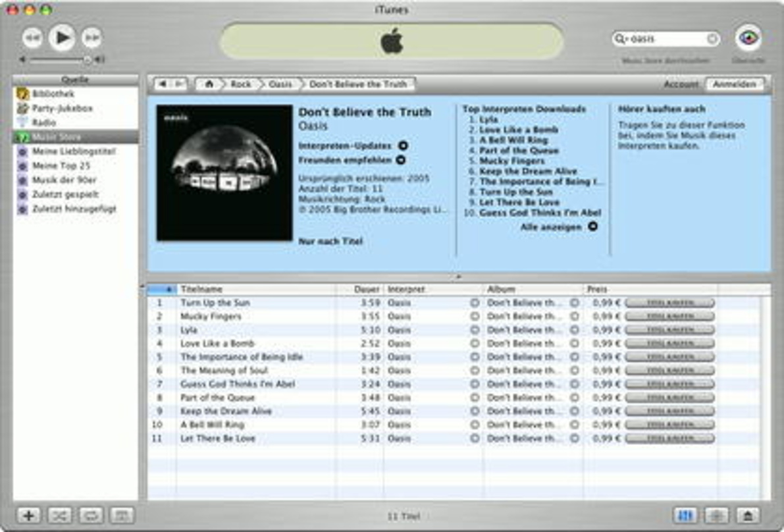This screenshot has height=532, width=784.
Task: Click artist arrow icon for Turn Up the Sun
Action: click(475, 303)
